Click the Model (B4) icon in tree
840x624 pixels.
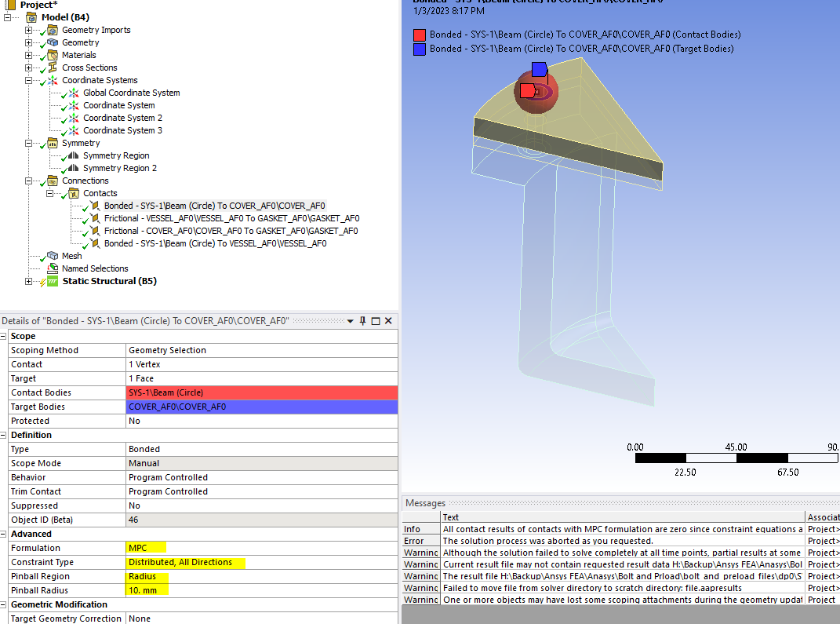tap(31, 17)
